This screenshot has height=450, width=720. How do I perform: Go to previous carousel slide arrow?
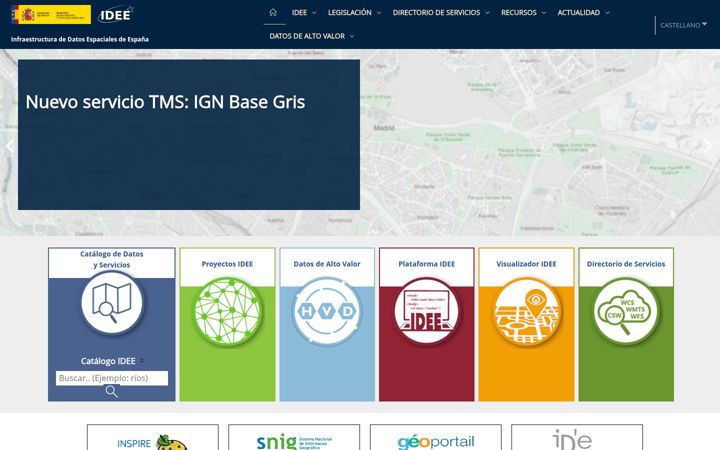[x=10, y=146]
